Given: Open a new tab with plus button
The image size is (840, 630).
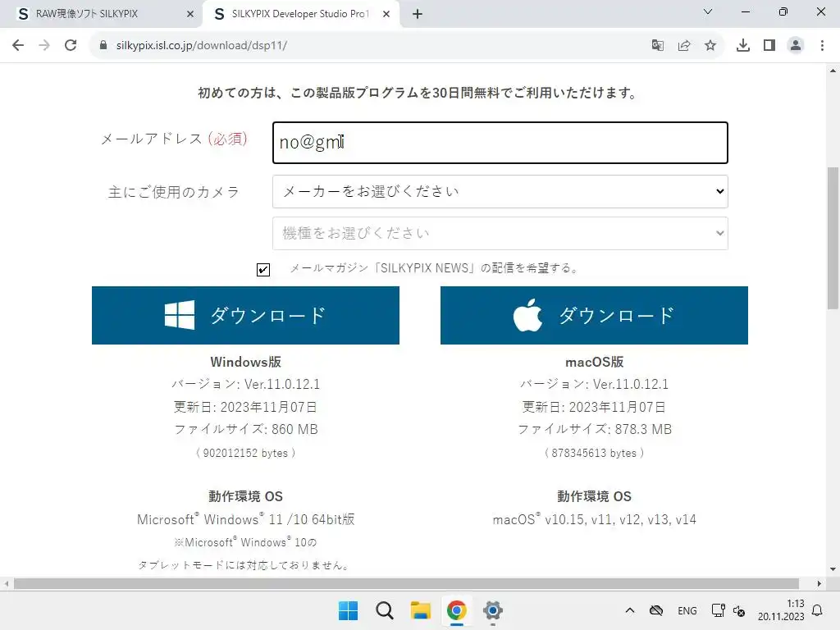Looking at the screenshot, I should [x=418, y=14].
